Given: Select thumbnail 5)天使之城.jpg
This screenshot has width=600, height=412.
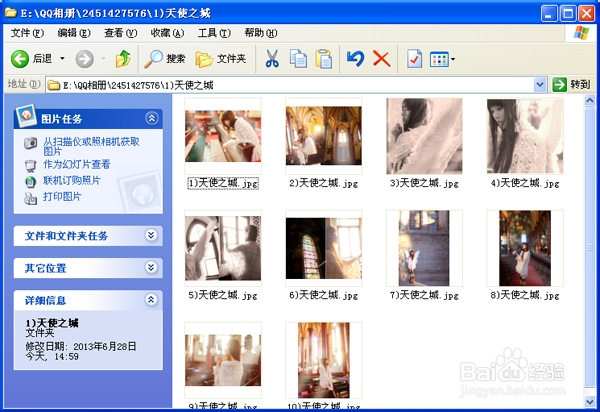Looking at the screenshot, I should (223, 248).
